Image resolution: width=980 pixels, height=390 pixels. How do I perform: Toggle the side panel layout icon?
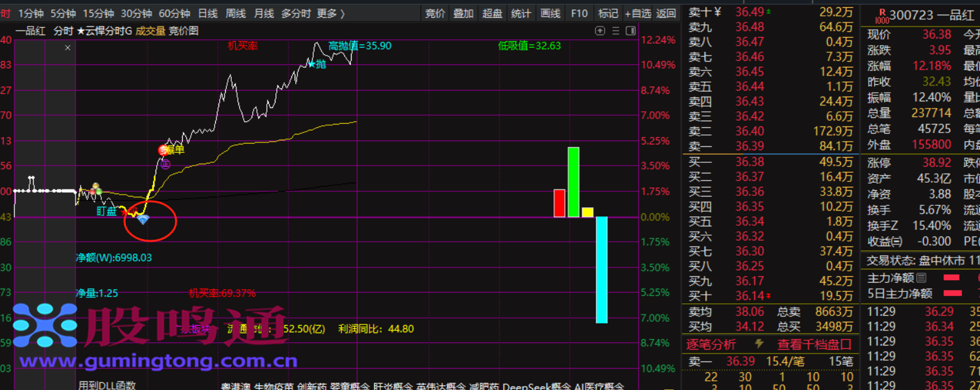coord(630,30)
